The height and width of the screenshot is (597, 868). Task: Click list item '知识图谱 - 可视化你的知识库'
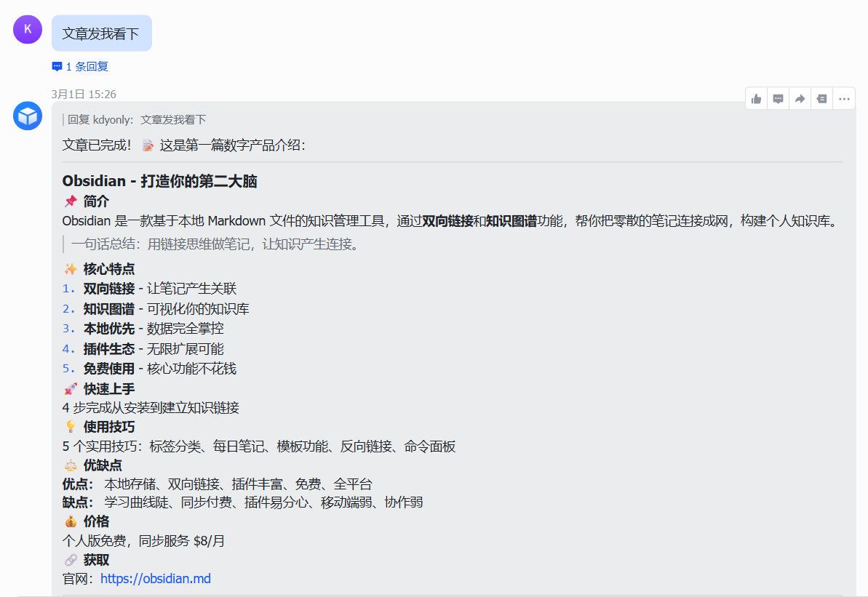166,309
